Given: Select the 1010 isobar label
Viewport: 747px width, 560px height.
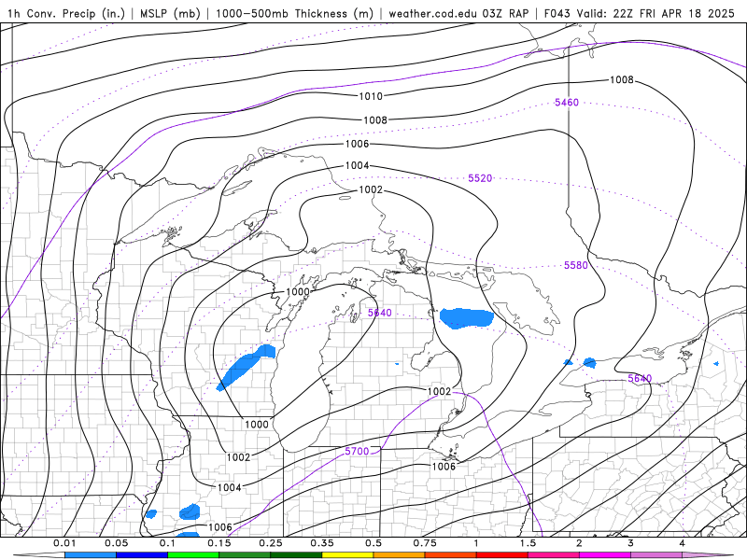Looking at the screenshot, I should tap(370, 97).
